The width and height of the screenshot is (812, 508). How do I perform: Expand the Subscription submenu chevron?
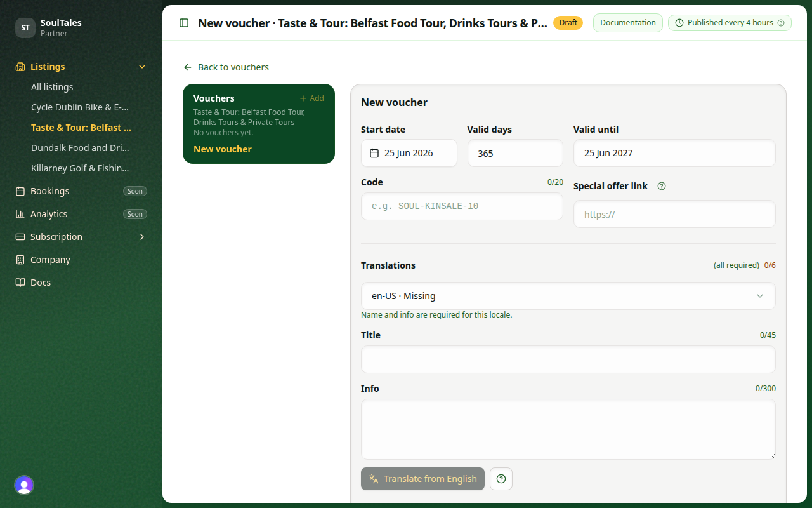[142, 237]
